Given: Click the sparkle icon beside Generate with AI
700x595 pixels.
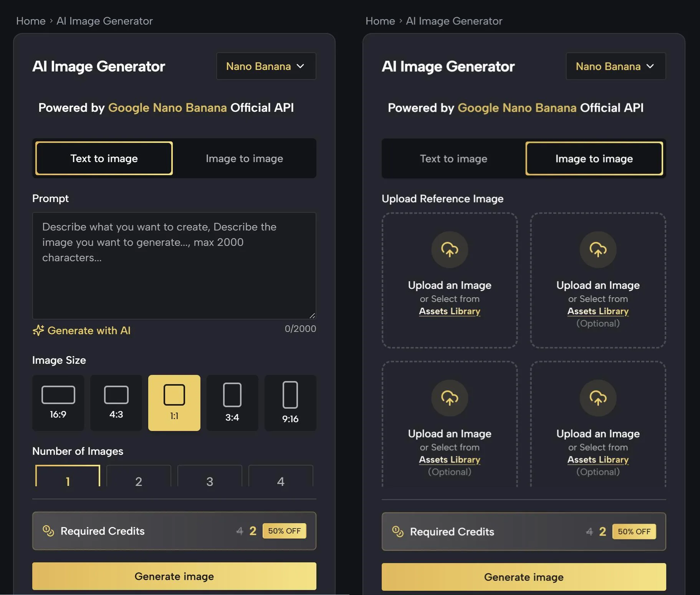Looking at the screenshot, I should coord(38,330).
